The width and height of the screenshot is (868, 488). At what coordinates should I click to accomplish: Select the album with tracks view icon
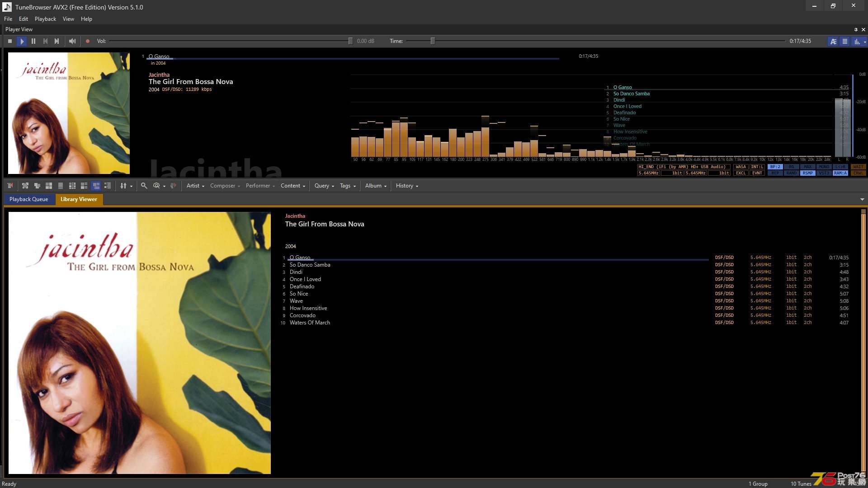[x=84, y=186]
